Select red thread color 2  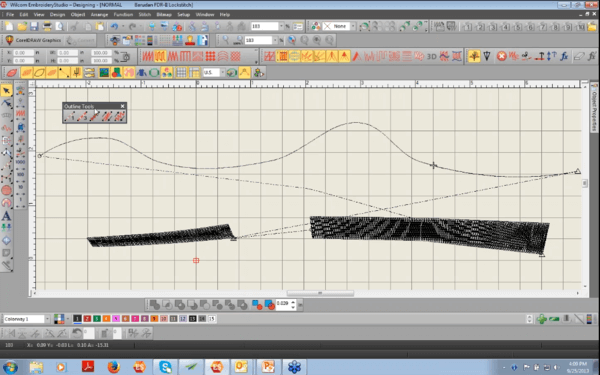(87, 319)
